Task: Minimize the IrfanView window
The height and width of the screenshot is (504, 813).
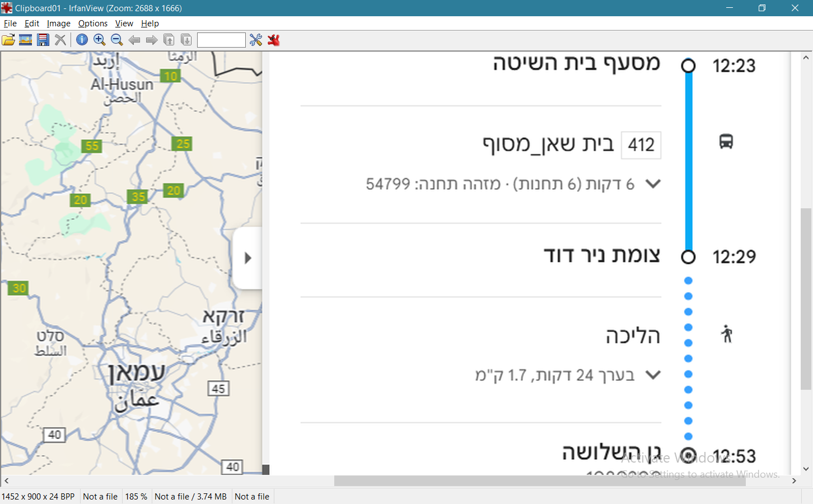Action: 730,8
